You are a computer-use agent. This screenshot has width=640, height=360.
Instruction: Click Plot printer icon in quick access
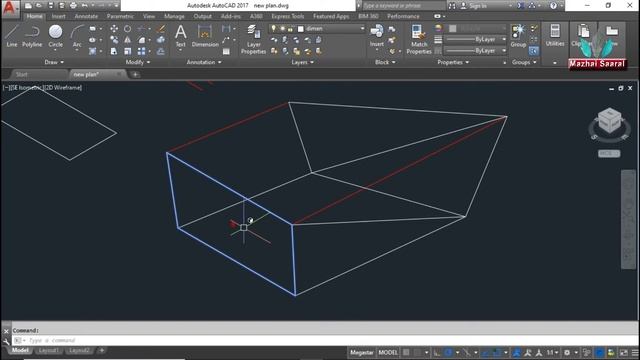[x=73, y=6]
